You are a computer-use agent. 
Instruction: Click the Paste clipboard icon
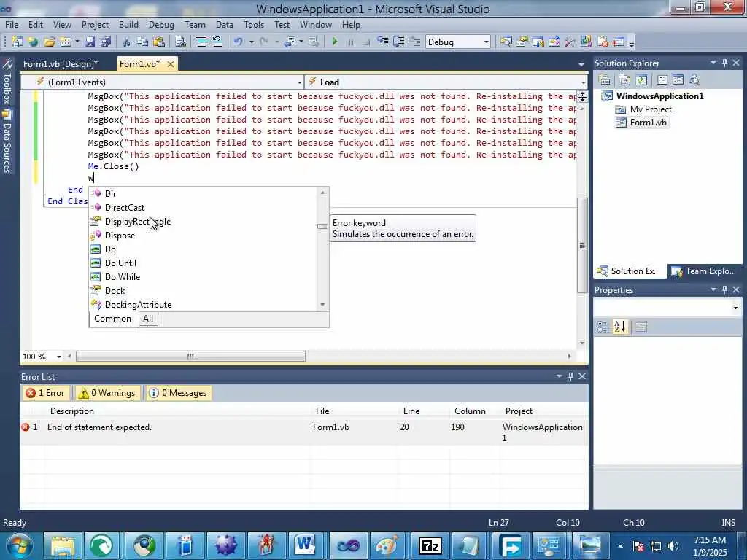pos(158,42)
